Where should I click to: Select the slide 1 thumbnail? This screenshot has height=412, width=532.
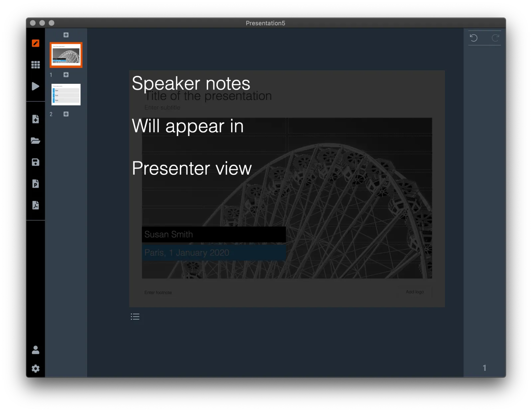click(x=66, y=55)
